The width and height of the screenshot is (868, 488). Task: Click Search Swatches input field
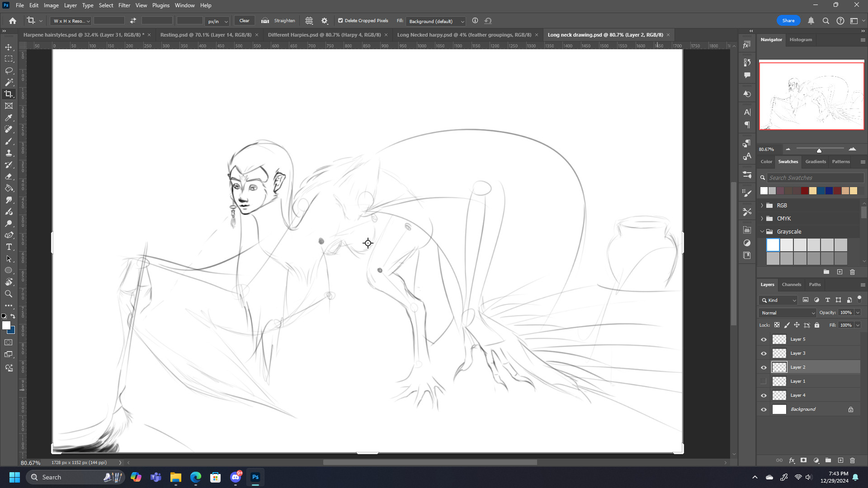click(x=815, y=178)
